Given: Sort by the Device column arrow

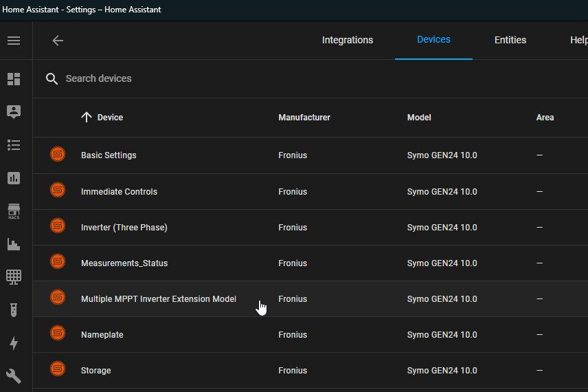Looking at the screenshot, I should click(x=87, y=118).
